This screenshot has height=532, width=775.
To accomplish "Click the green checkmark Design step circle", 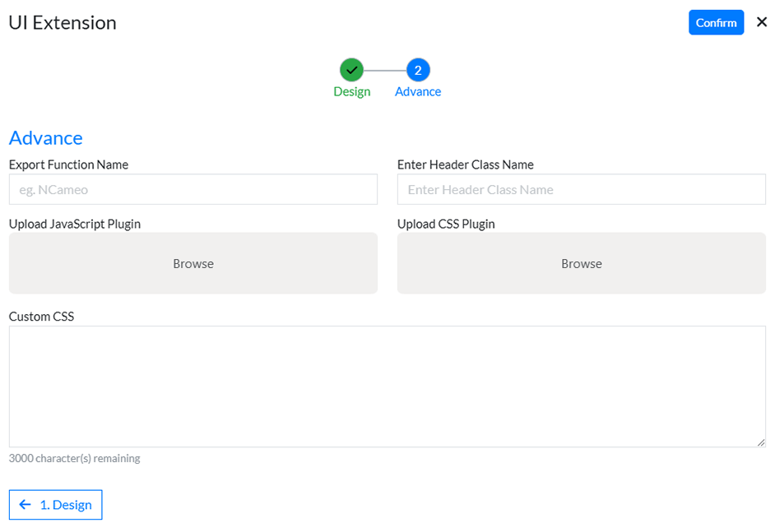I will pos(351,70).
